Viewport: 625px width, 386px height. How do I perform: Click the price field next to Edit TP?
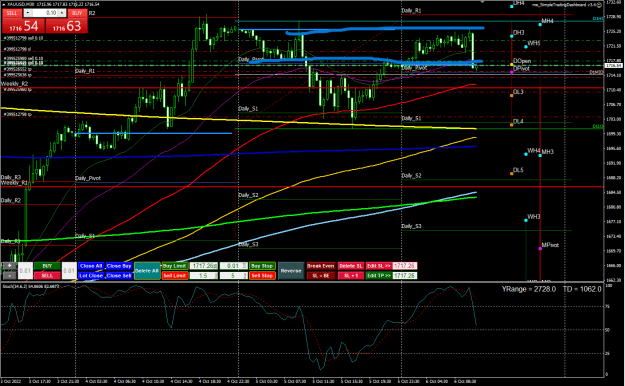click(405, 276)
